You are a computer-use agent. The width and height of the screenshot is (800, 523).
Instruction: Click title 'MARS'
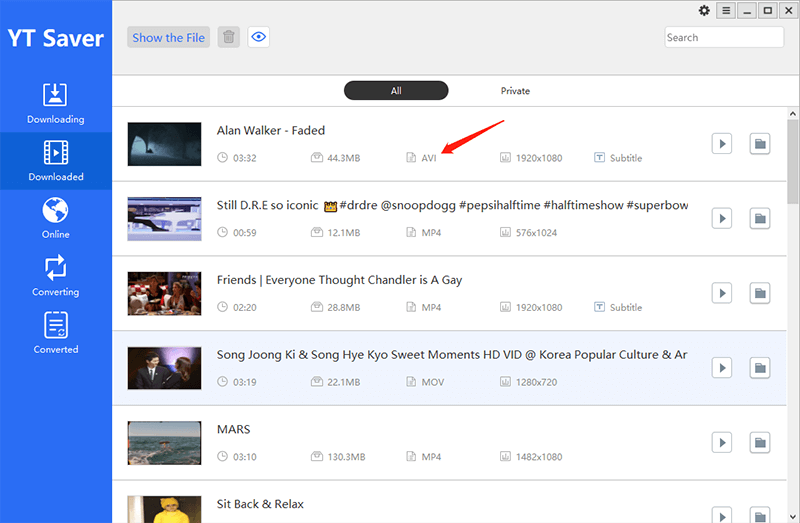(x=234, y=429)
